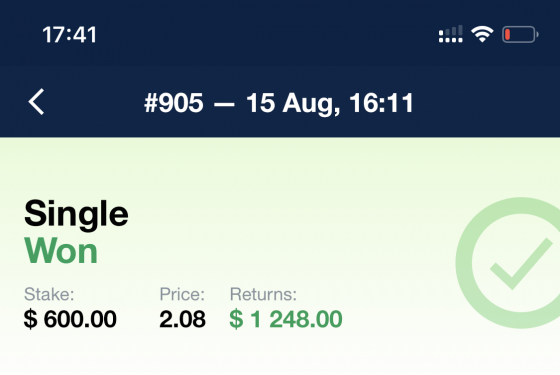Tap the Returns label
This screenshot has width=560, height=375.
pos(263,294)
